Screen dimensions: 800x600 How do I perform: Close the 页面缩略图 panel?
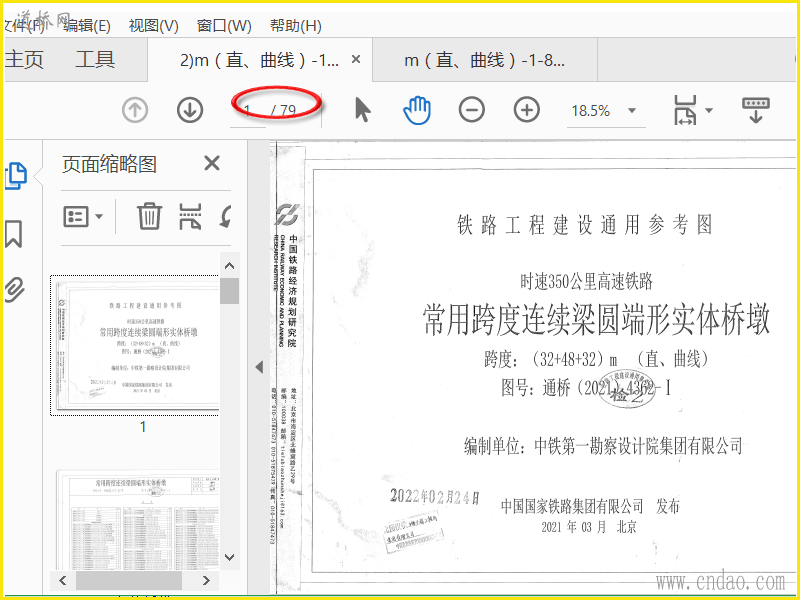point(212,163)
